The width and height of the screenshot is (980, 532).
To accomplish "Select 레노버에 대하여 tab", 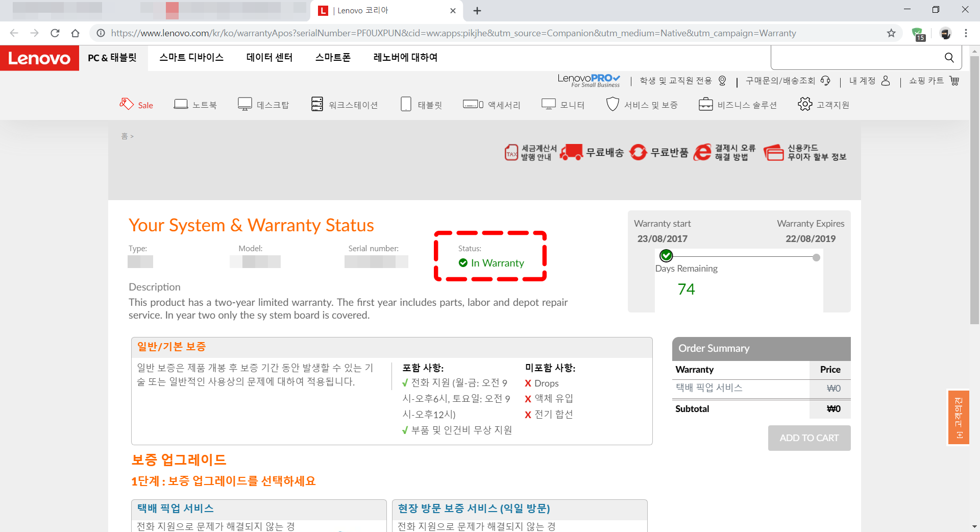I will click(405, 57).
